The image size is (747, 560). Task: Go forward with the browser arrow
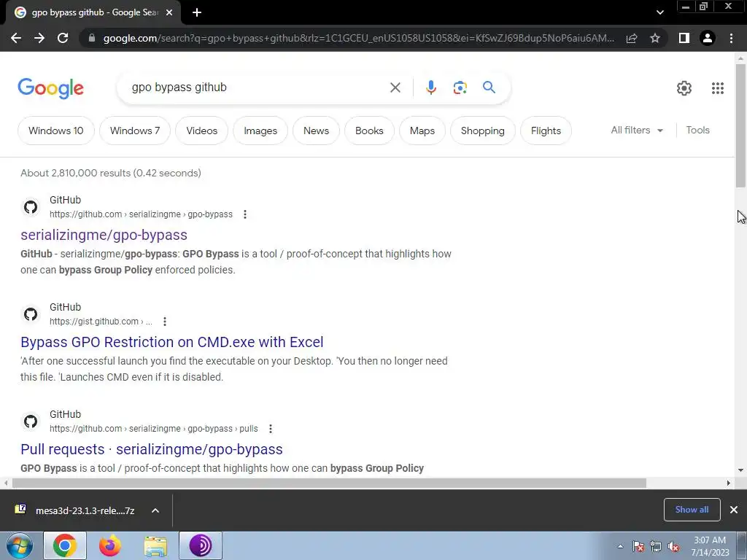coord(39,38)
